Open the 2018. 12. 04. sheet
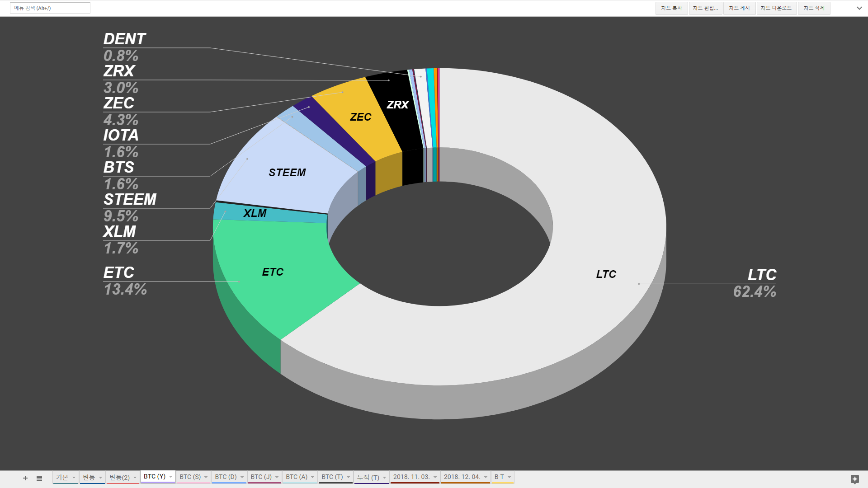The height and width of the screenshot is (488, 868). pos(462,477)
